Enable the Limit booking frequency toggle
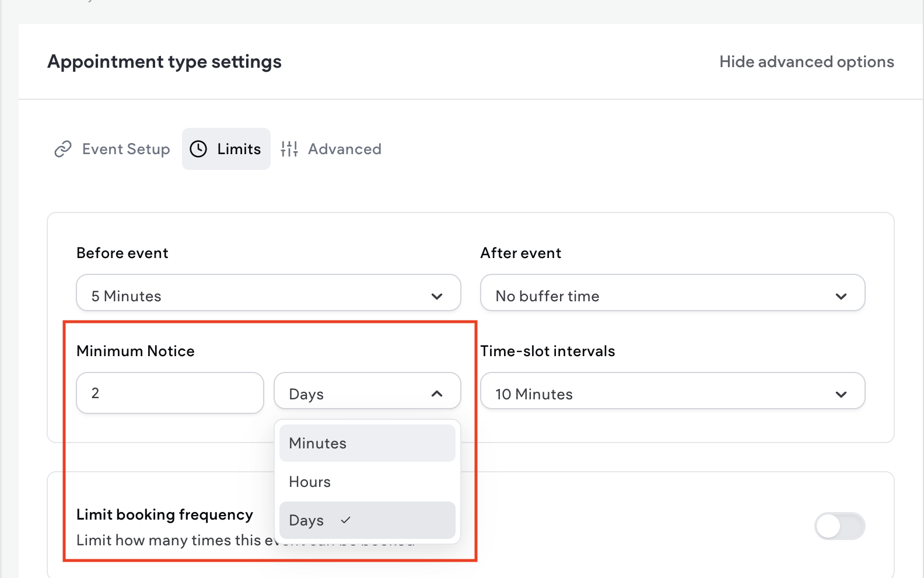Viewport: 924px width, 578px height. pyautogui.click(x=839, y=526)
